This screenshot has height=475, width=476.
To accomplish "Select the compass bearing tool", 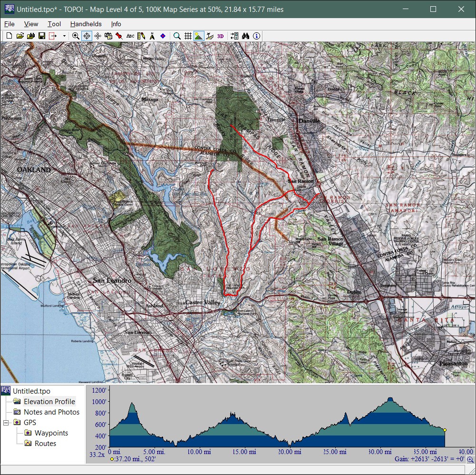I will point(152,36).
